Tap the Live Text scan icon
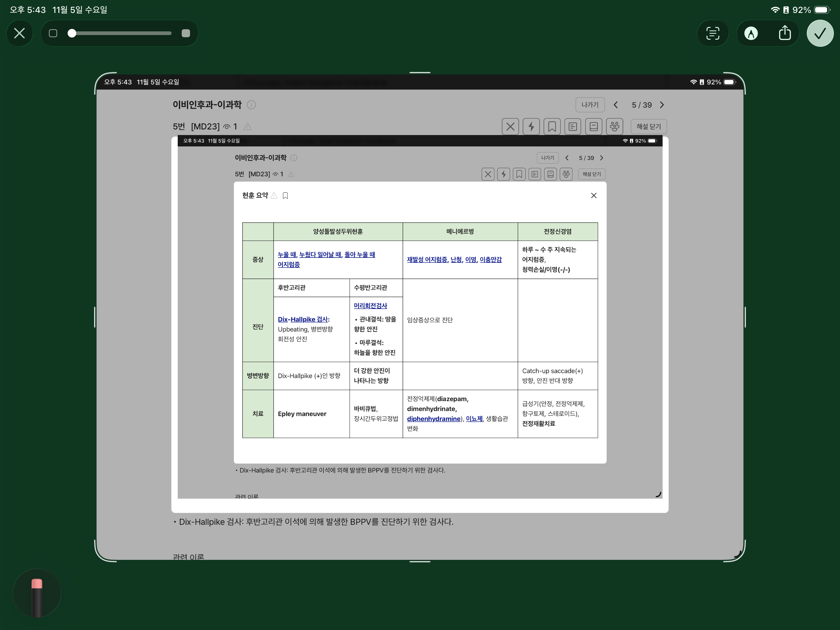Viewport: 840px width, 630px height. (x=712, y=34)
